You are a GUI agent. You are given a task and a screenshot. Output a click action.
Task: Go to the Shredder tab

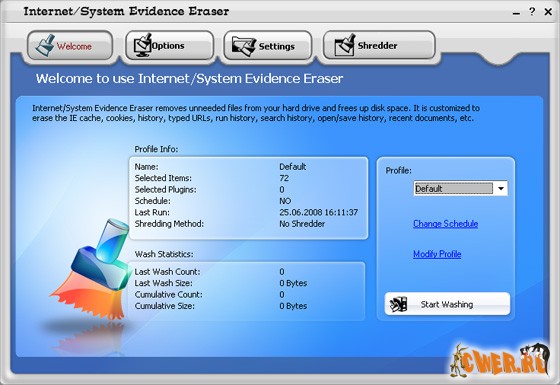click(x=379, y=45)
